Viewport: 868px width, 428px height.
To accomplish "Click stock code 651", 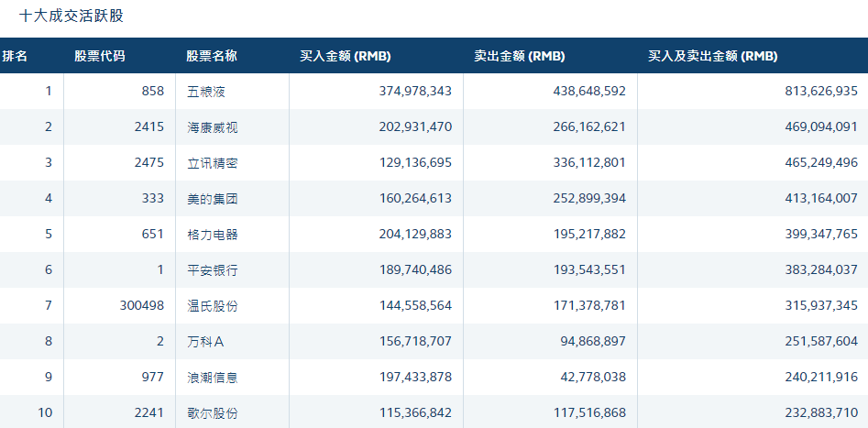I will (153, 235).
